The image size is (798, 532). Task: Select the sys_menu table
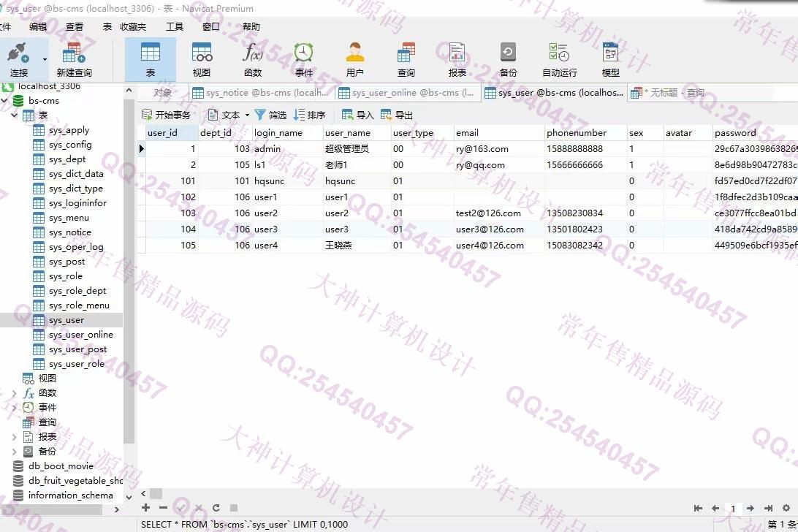pos(69,218)
